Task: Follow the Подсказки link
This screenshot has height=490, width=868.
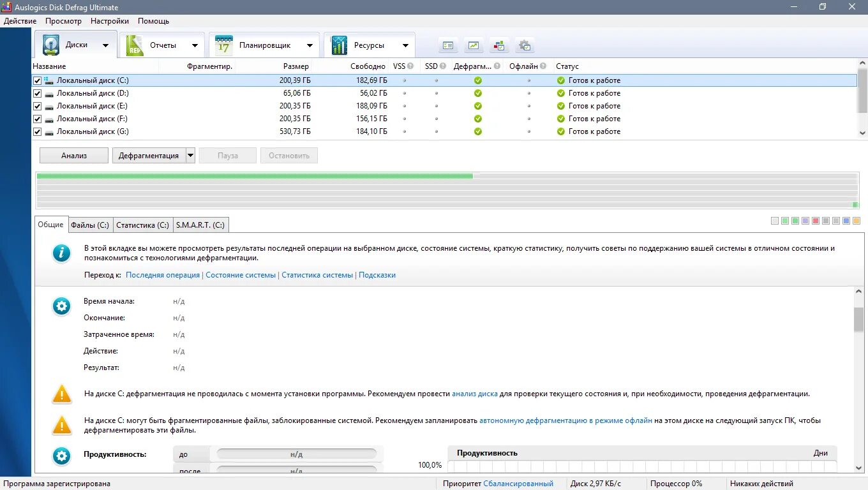Action: (x=377, y=275)
